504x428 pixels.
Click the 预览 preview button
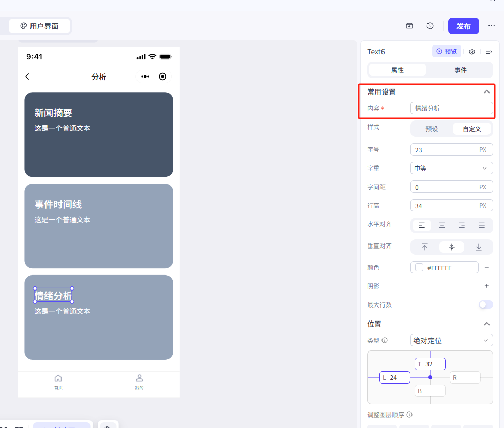coord(447,52)
